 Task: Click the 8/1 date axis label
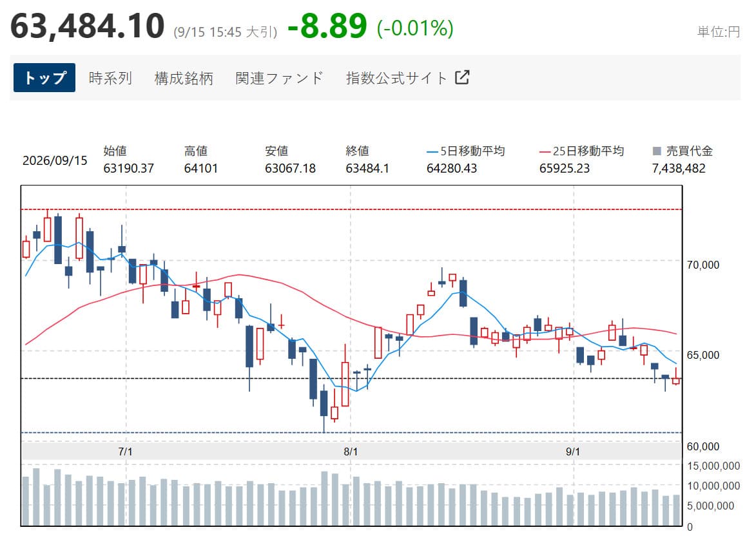click(x=351, y=452)
